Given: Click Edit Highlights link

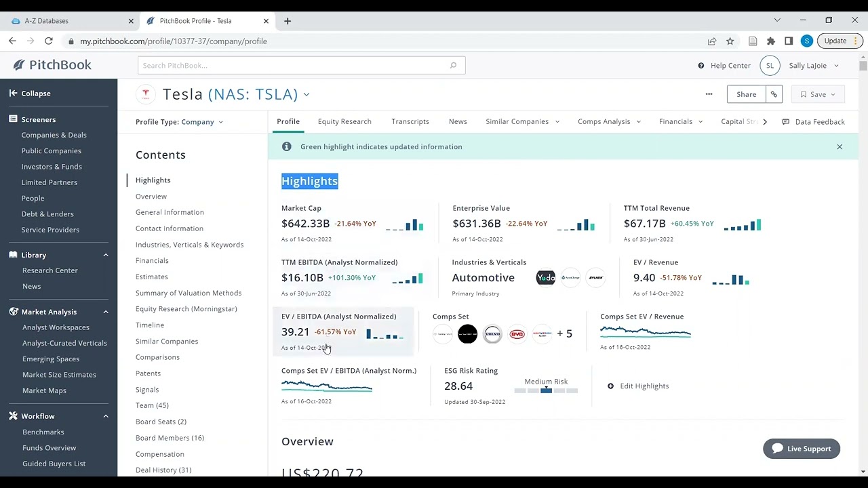Looking at the screenshot, I should coord(638,386).
